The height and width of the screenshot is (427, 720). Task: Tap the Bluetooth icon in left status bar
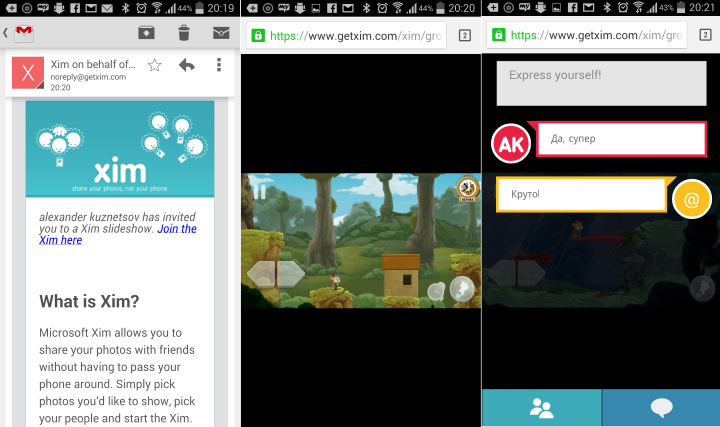tap(125, 8)
